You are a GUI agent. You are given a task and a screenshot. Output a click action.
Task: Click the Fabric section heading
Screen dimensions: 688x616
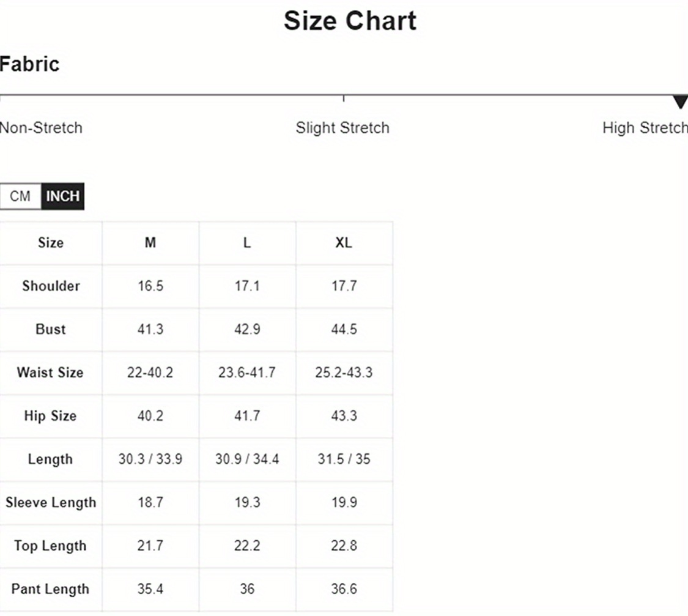tap(29, 64)
